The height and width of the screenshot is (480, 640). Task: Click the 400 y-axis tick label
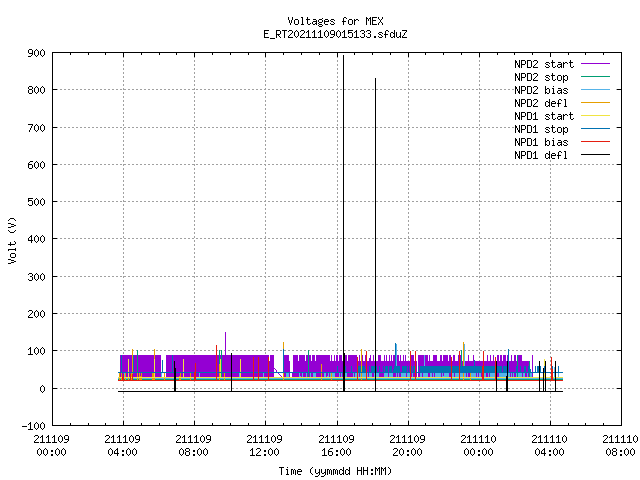pos(36,239)
